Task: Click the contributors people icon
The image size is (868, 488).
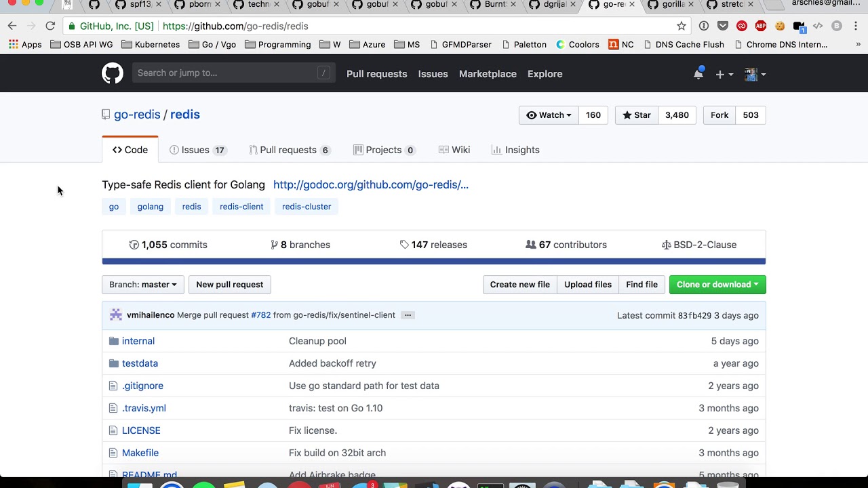Action: coord(531,245)
